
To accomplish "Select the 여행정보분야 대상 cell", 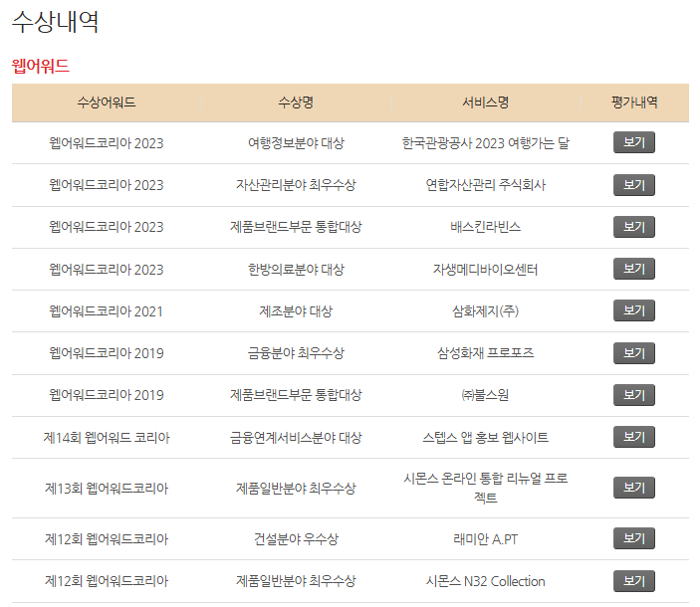I will tap(296, 143).
